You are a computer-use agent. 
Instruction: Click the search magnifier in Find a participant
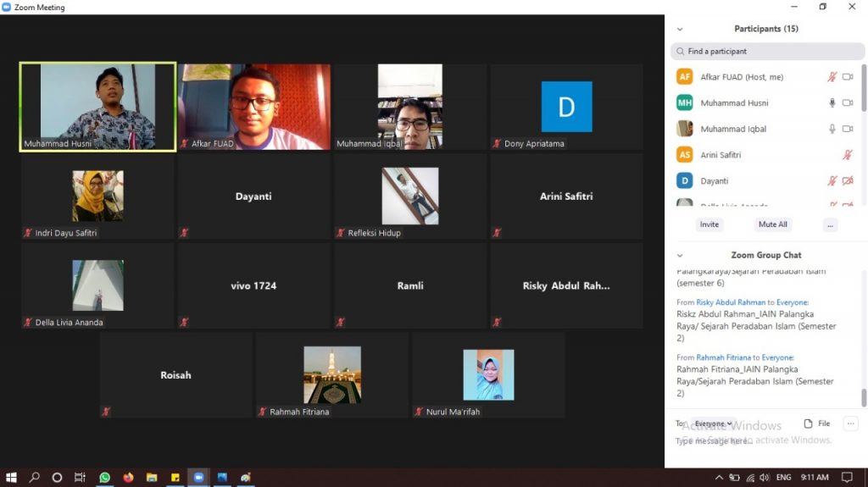pos(681,52)
